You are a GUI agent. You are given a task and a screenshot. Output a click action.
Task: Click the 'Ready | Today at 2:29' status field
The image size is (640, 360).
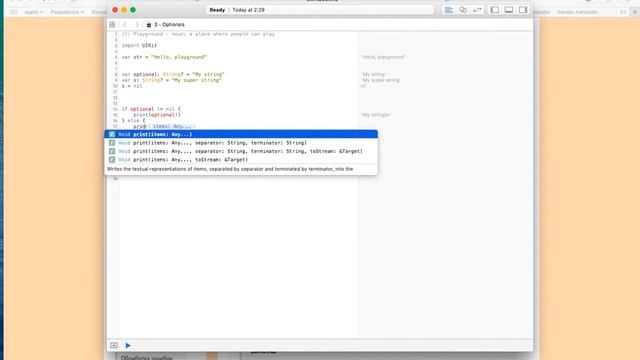tap(320, 10)
